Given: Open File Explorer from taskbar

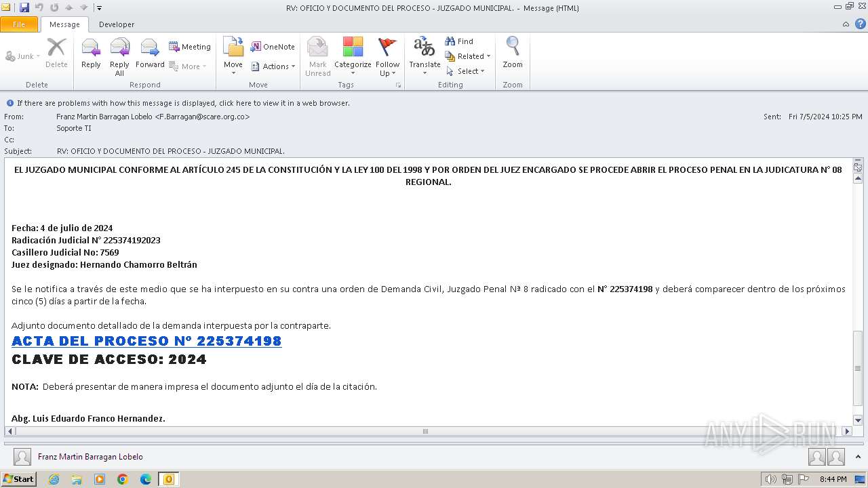Looking at the screenshot, I should pyautogui.click(x=77, y=479).
